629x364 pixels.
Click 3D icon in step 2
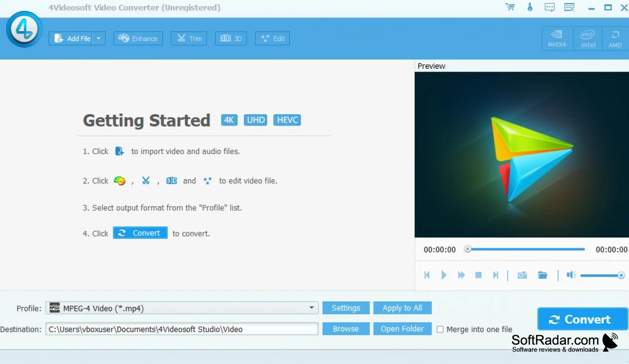coord(171,181)
